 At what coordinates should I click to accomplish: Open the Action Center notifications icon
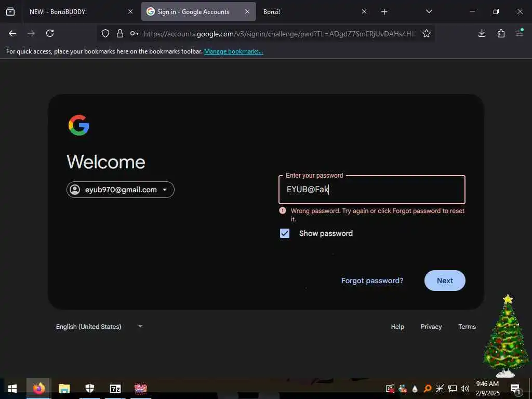(x=516, y=389)
